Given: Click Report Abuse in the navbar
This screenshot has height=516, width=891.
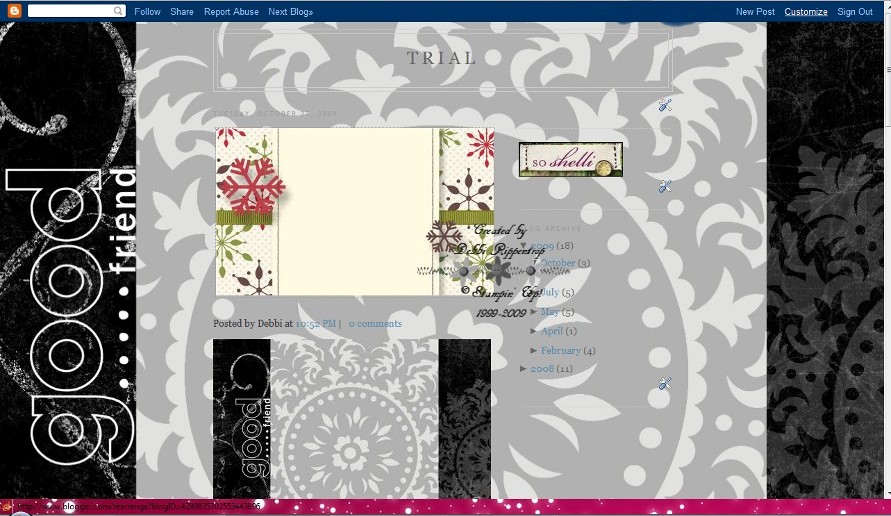Looking at the screenshot, I should [231, 11].
